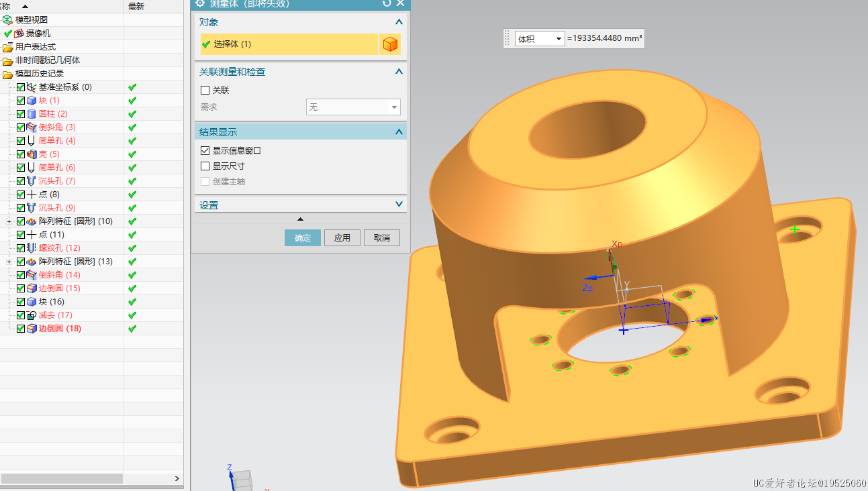Enable the 关联 checkbox

(x=205, y=90)
